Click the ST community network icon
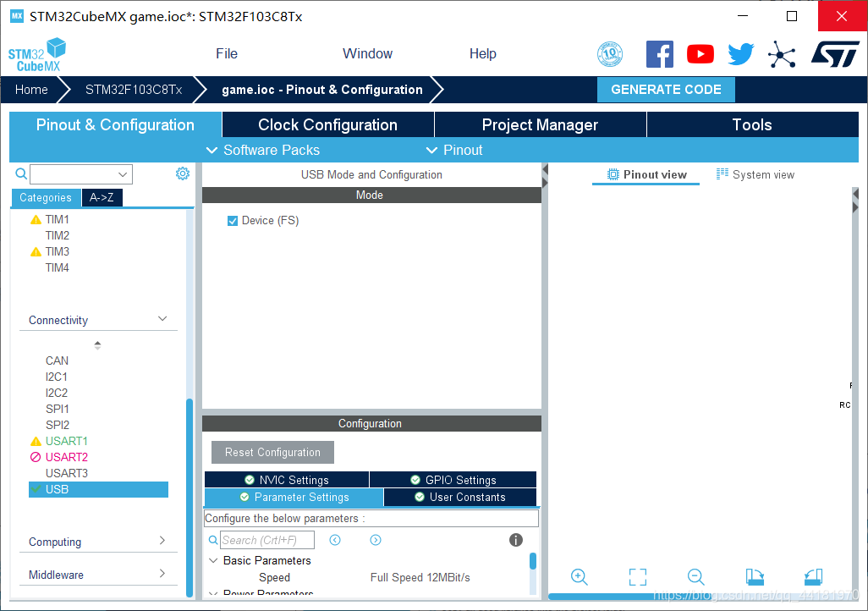This screenshot has width=868, height=611. click(782, 54)
